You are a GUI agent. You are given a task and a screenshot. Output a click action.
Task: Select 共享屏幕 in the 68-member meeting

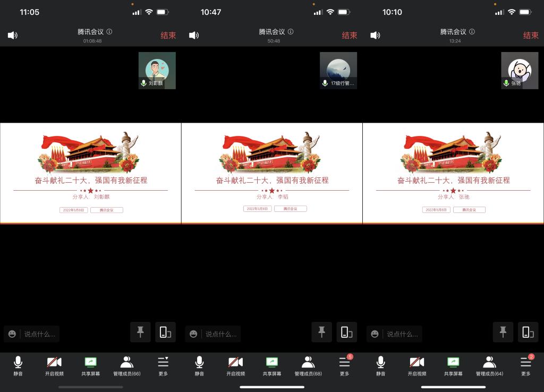click(x=272, y=366)
